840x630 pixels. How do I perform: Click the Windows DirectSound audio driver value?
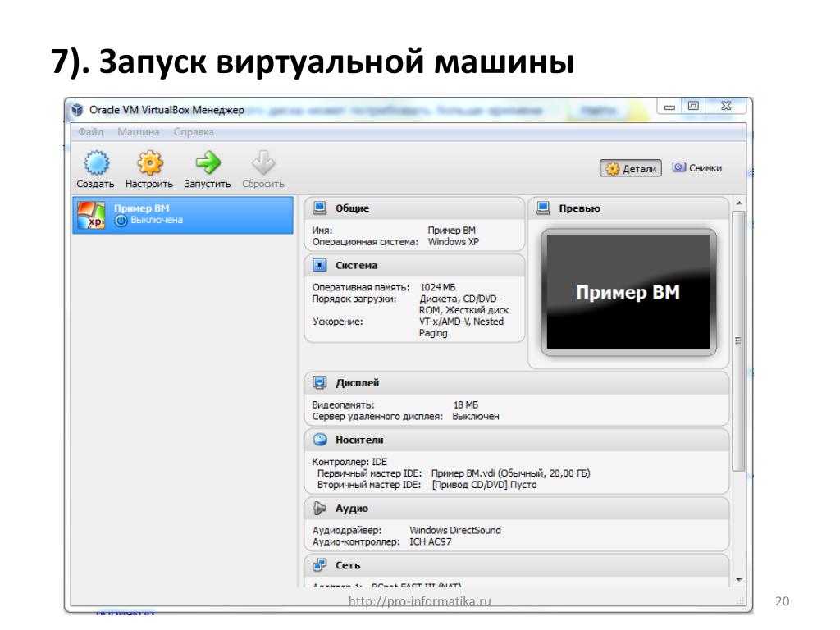pos(454,531)
